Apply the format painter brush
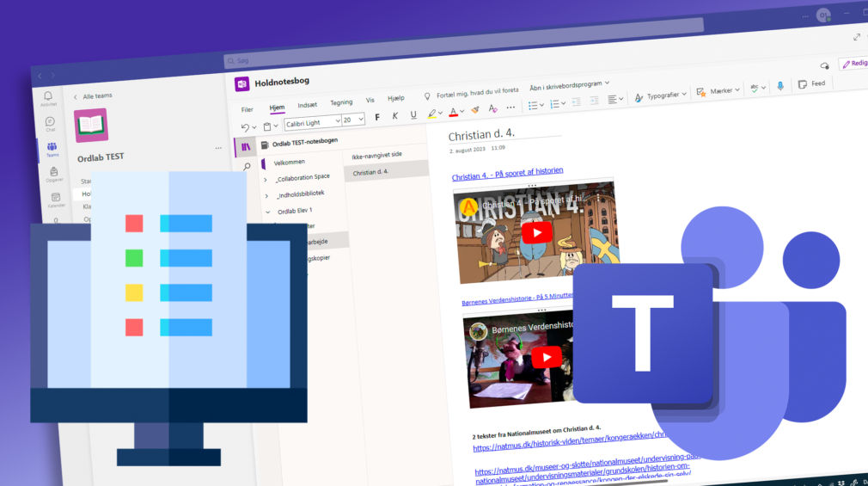868x486 pixels. tap(475, 110)
